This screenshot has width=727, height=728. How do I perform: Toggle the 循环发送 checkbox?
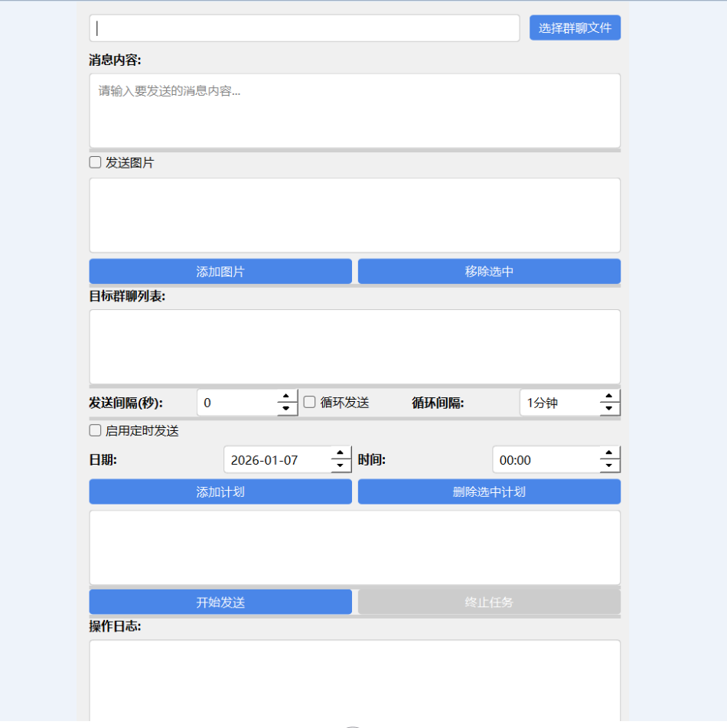310,402
